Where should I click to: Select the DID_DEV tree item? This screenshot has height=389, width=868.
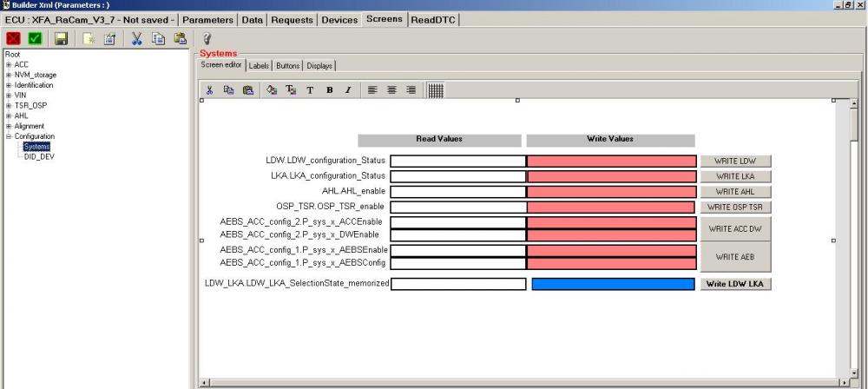(x=39, y=157)
